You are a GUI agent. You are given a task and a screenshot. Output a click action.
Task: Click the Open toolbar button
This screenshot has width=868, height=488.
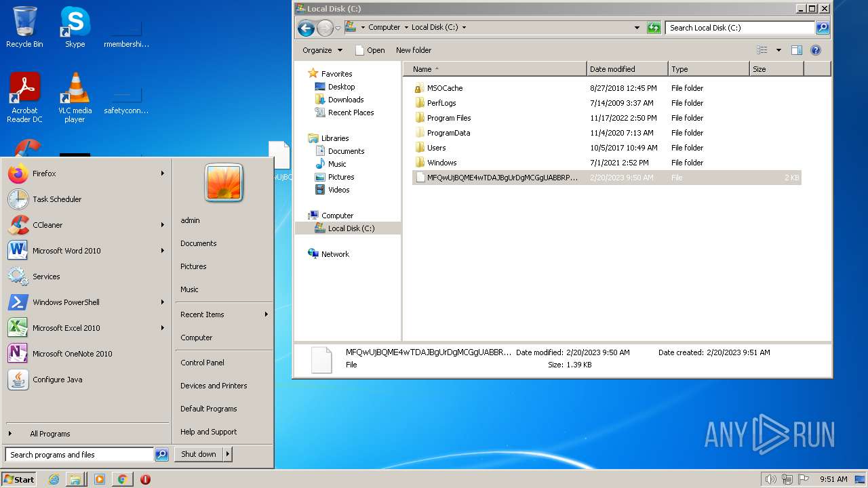[x=370, y=50]
